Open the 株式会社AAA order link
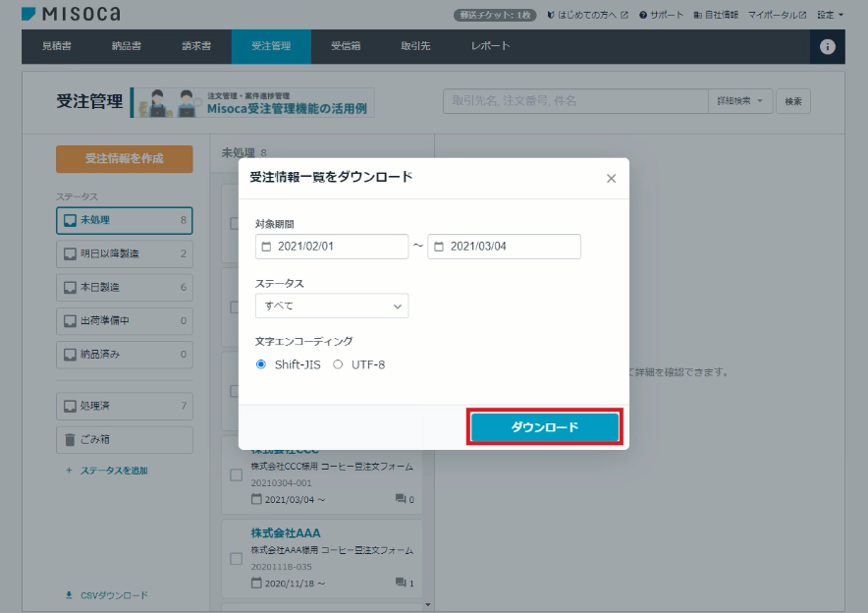The width and height of the screenshot is (868, 613). click(286, 532)
